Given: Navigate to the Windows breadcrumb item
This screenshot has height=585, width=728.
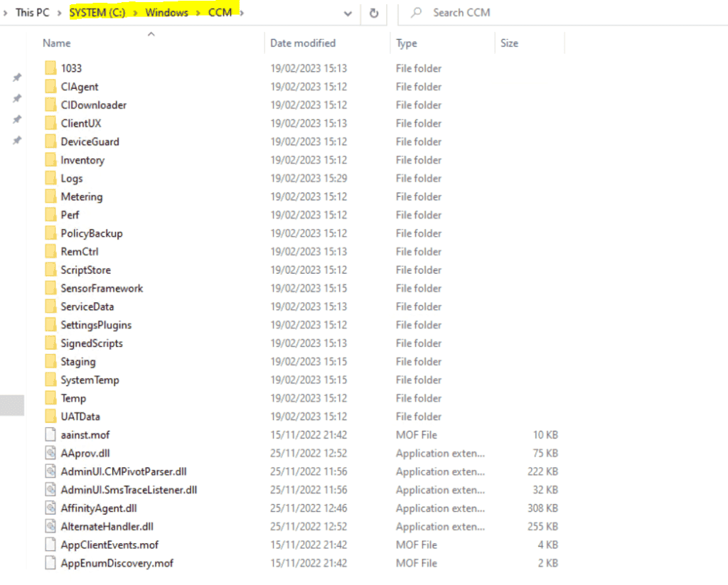Looking at the screenshot, I should click(x=166, y=12).
